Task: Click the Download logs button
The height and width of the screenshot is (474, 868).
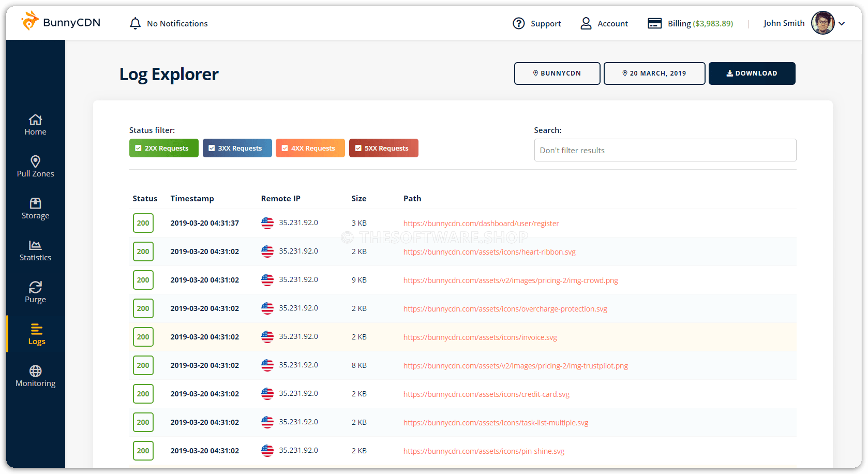Action: (x=752, y=73)
